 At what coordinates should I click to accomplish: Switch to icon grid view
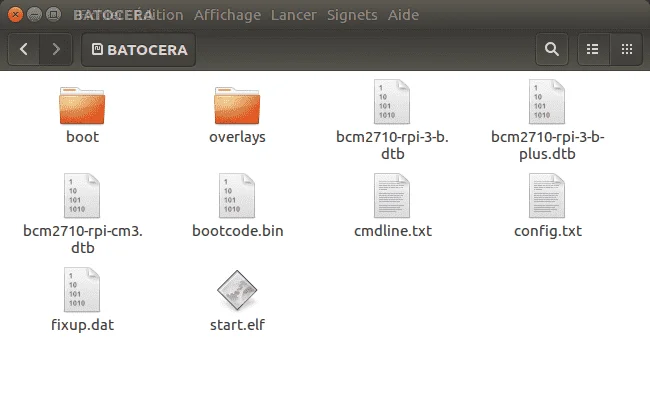[x=626, y=49]
